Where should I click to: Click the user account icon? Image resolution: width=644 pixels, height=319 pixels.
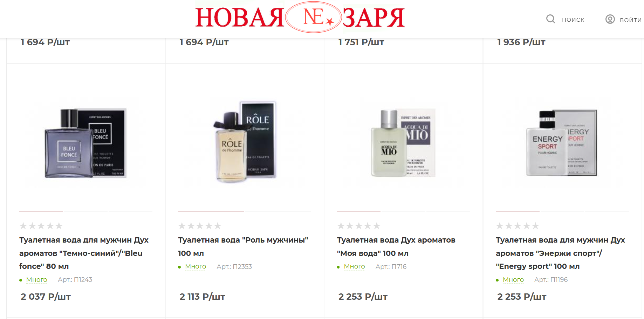click(610, 19)
